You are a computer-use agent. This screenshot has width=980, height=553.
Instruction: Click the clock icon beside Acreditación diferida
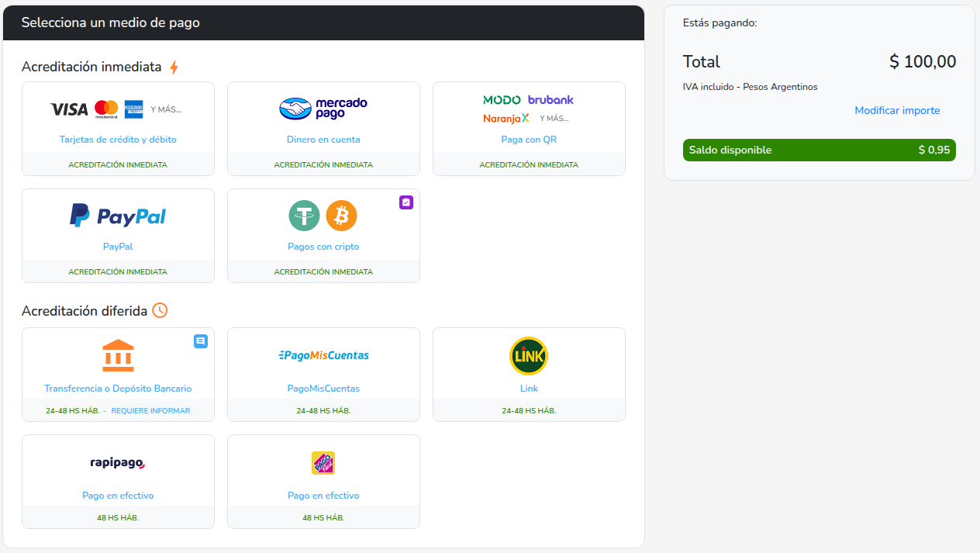pos(160,310)
